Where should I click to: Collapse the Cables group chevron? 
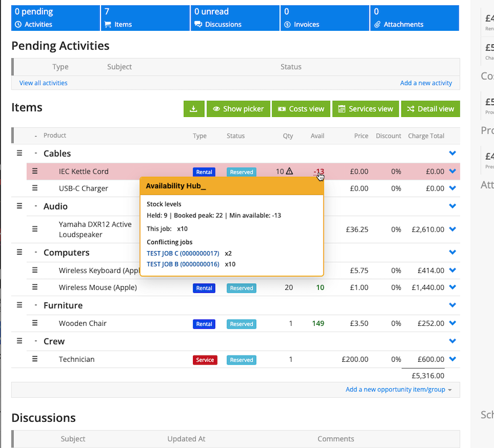coord(452,153)
